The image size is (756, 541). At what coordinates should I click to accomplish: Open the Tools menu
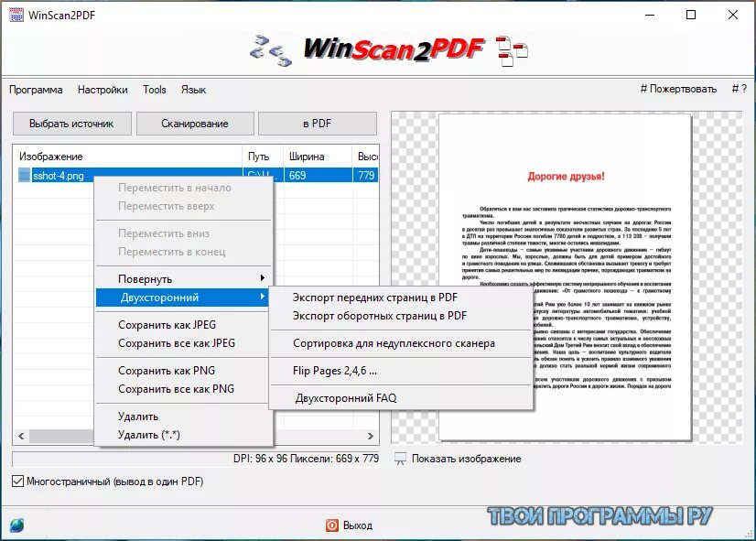tap(155, 90)
